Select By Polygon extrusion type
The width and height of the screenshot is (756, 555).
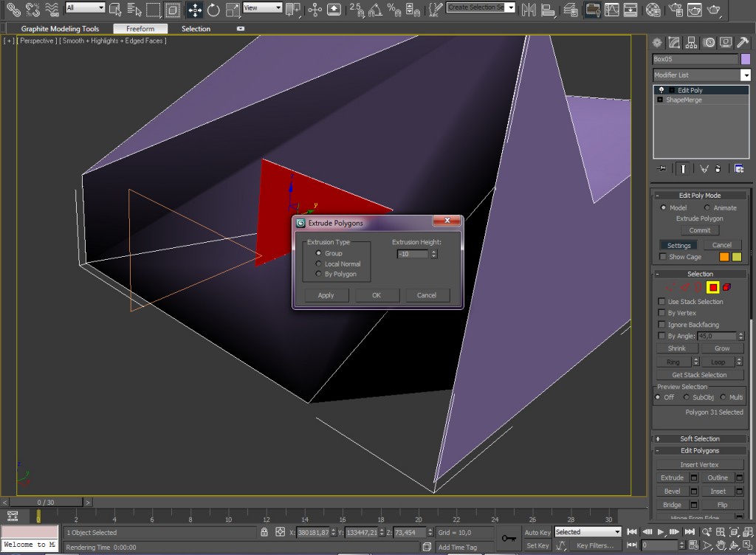pos(318,274)
